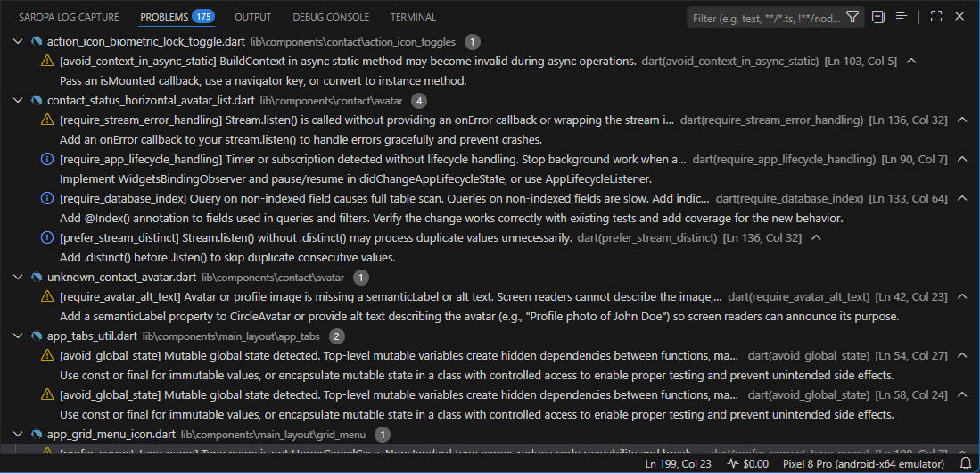980x473 pixels.
Task: Open dart(require_app_lifecycle_handling) rule link
Action: 784,159
